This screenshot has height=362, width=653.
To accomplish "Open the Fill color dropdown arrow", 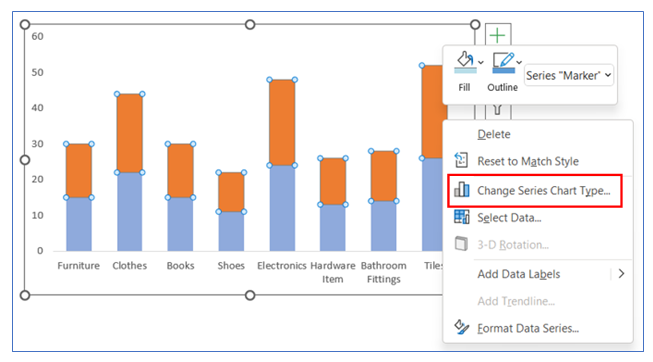I will (x=481, y=62).
